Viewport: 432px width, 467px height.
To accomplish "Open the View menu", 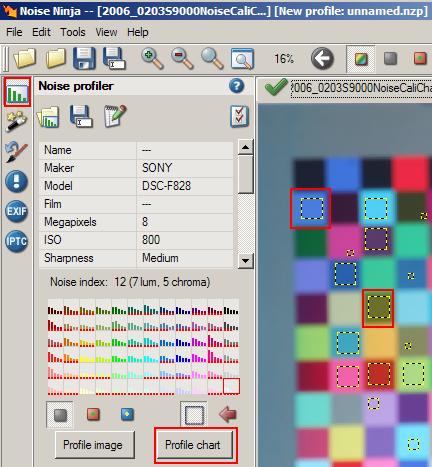I will tap(106, 32).
